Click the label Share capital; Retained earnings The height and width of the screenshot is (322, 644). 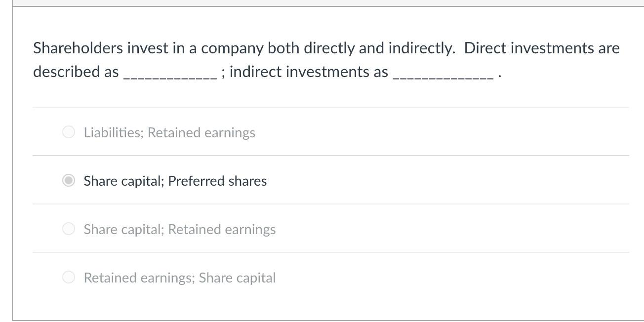(x=180, y=229)
